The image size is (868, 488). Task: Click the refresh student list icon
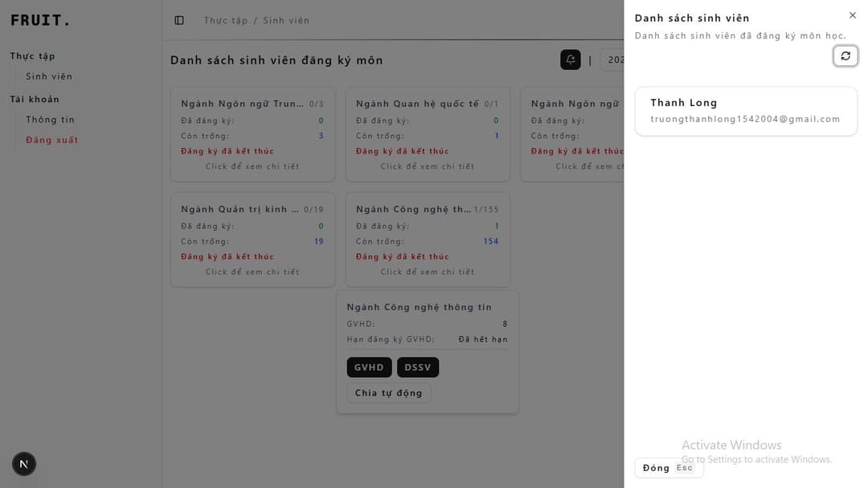(845, 56)
